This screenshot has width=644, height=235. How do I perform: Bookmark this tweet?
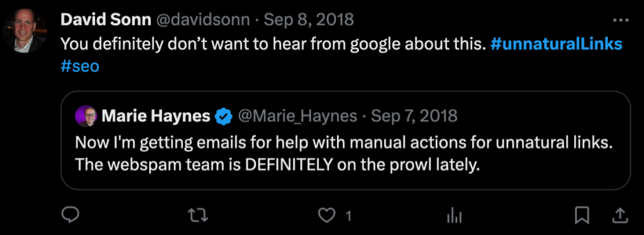click(x=582, y=216)
